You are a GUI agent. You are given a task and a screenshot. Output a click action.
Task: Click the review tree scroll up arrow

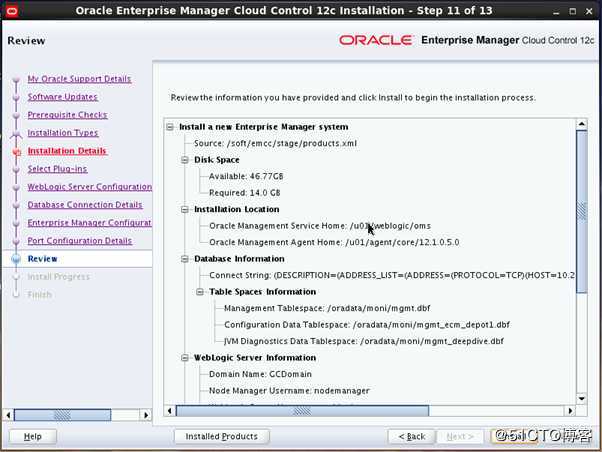(x=582, y=124)
